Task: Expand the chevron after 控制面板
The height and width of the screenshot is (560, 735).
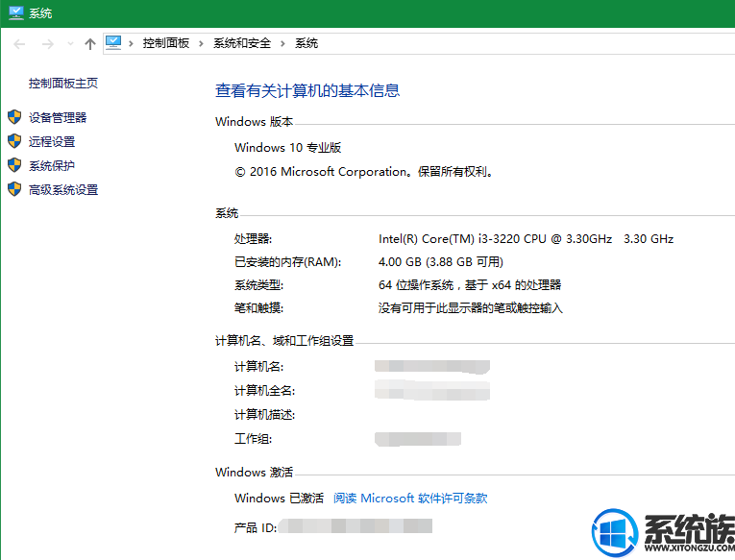Action: coord(201,43)
